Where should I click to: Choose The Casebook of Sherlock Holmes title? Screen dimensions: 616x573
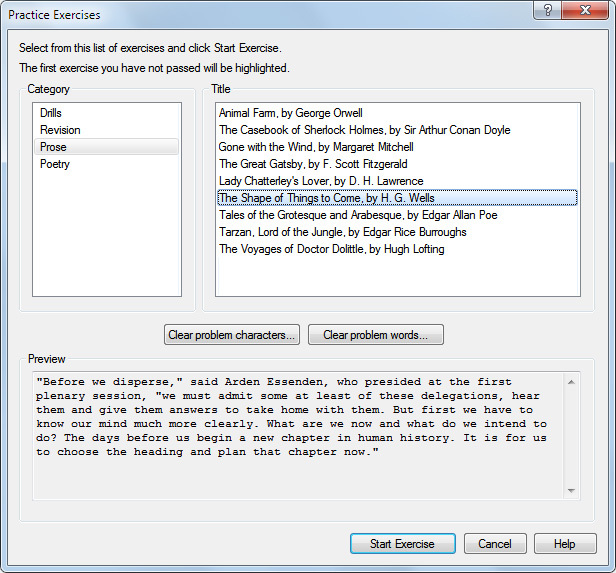click(x=397, y=130)
